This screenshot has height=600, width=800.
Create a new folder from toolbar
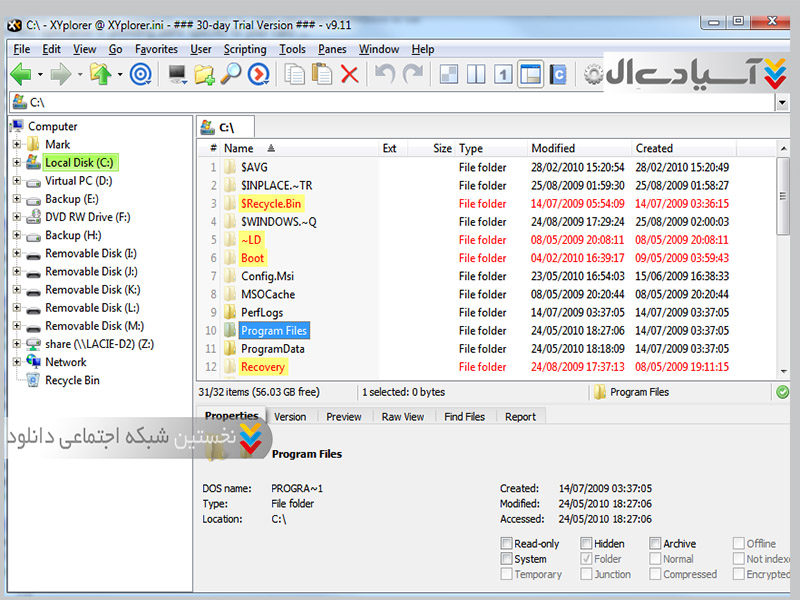204,74
